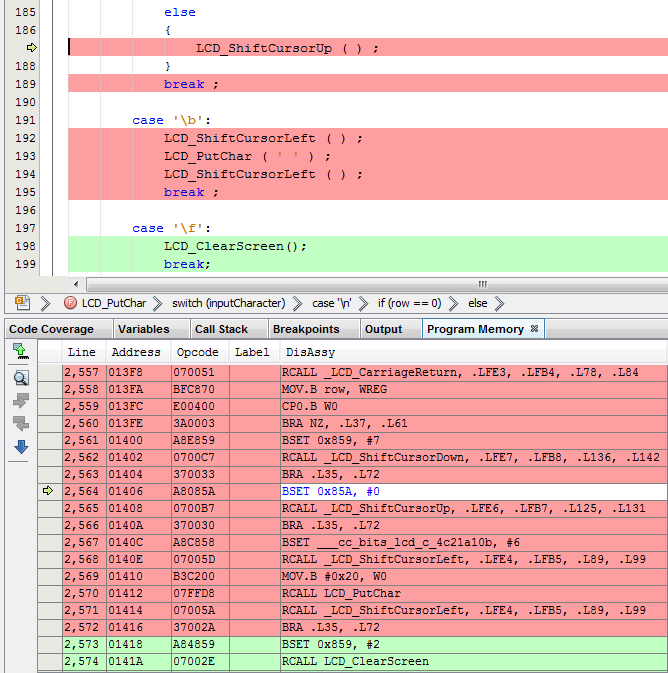The height and width of the screenshot is (673, 668).
Task: Click the PC arrow at address 01406 row
Action: tap(48, 491)
